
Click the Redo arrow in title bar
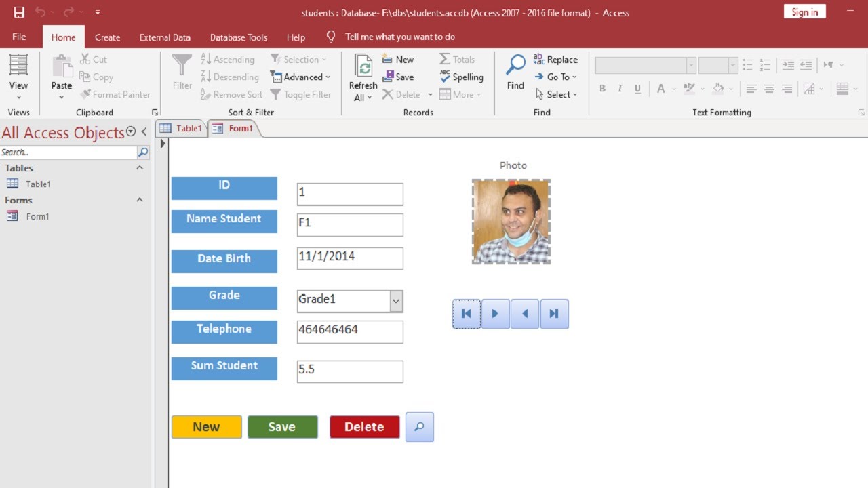[68, 12]
